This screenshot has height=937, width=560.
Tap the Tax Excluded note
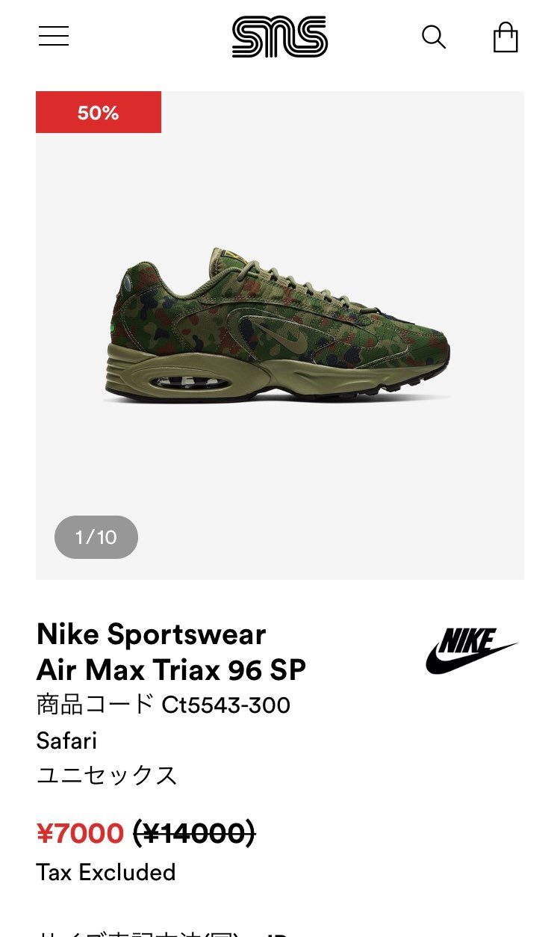106,872
